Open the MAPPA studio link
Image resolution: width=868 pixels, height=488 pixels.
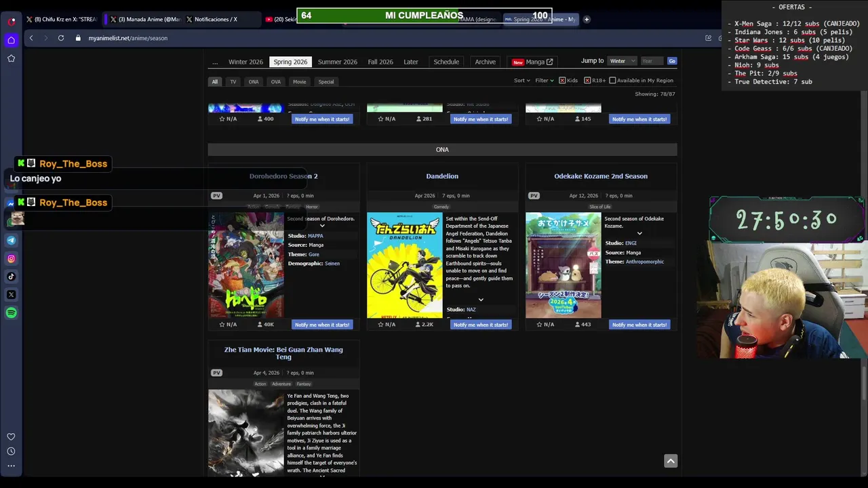(x=315, y=236)
